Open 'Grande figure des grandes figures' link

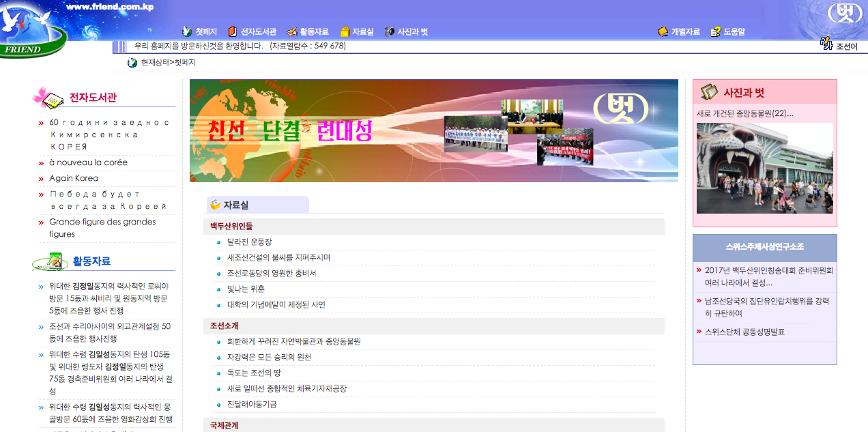[x=102, y=228]
